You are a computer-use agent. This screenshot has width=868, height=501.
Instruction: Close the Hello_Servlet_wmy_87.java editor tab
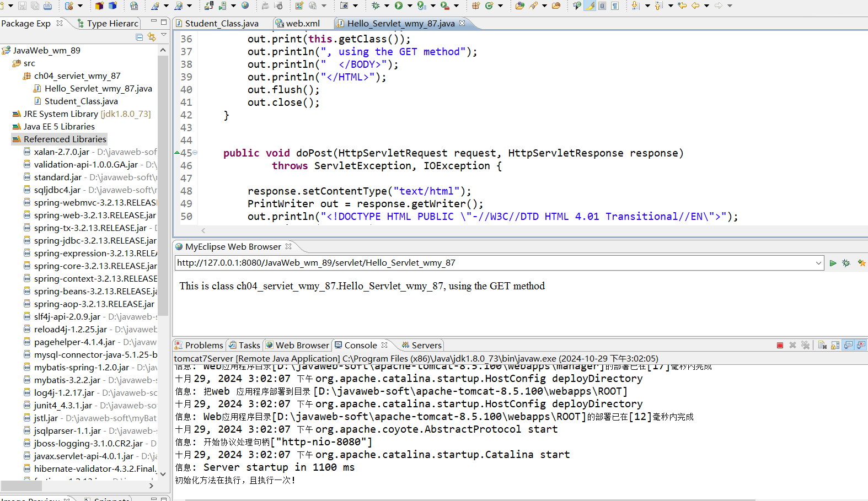pyautogui.click(x=462, y=23)
